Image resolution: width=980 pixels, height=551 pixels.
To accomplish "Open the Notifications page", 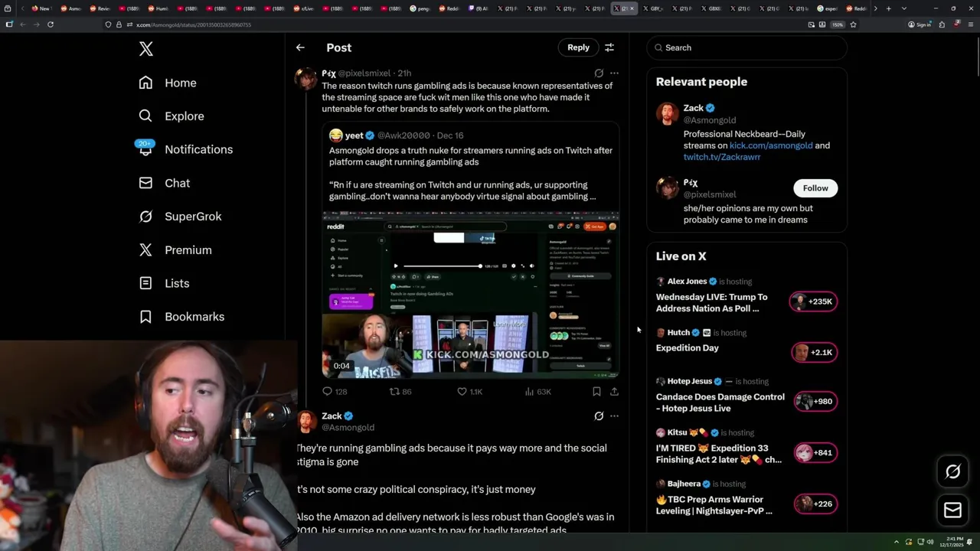I will 186,149.
